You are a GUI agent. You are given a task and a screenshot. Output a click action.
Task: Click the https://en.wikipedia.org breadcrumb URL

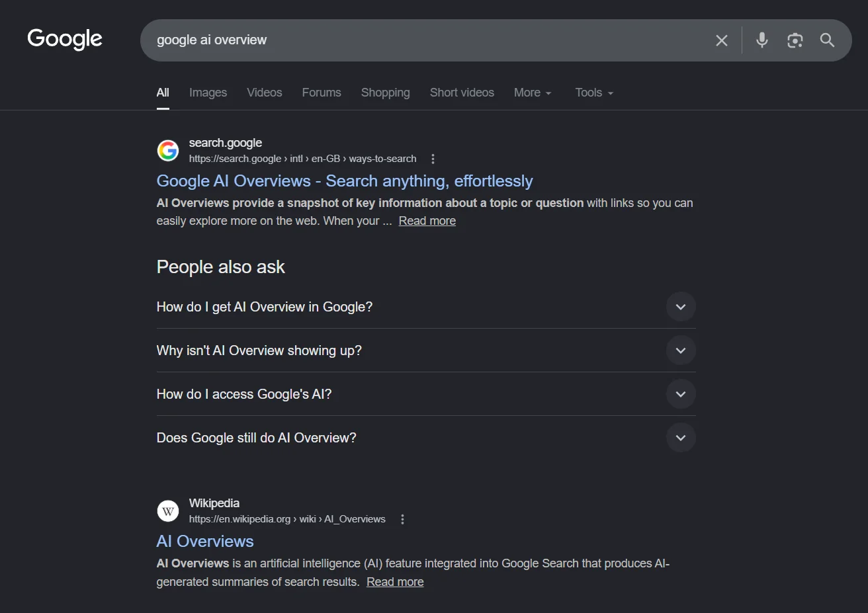[287, 519]
